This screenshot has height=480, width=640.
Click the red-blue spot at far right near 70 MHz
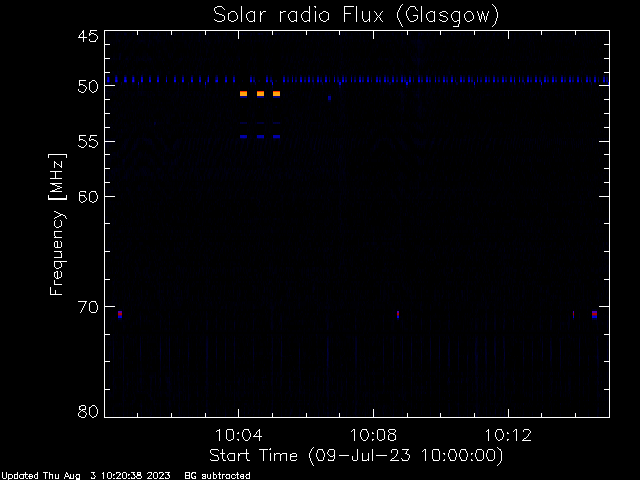[594, 314]
